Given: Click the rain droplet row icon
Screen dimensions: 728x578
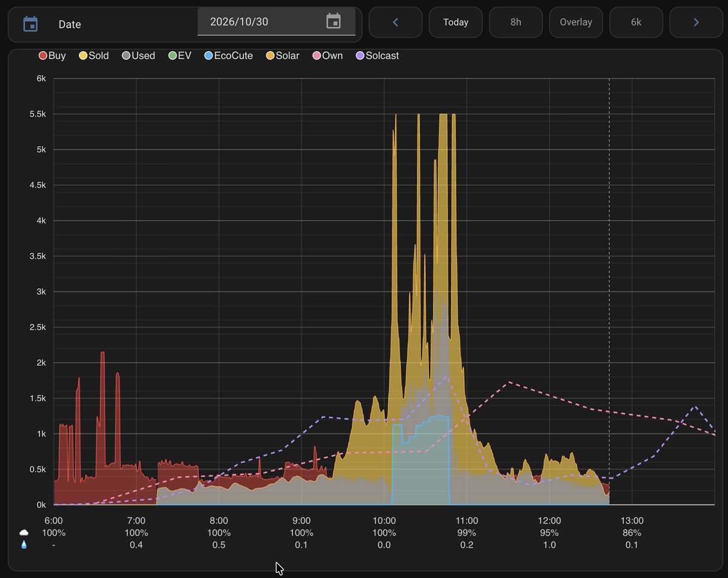Looking at the screenshot, I should point(24,545).
